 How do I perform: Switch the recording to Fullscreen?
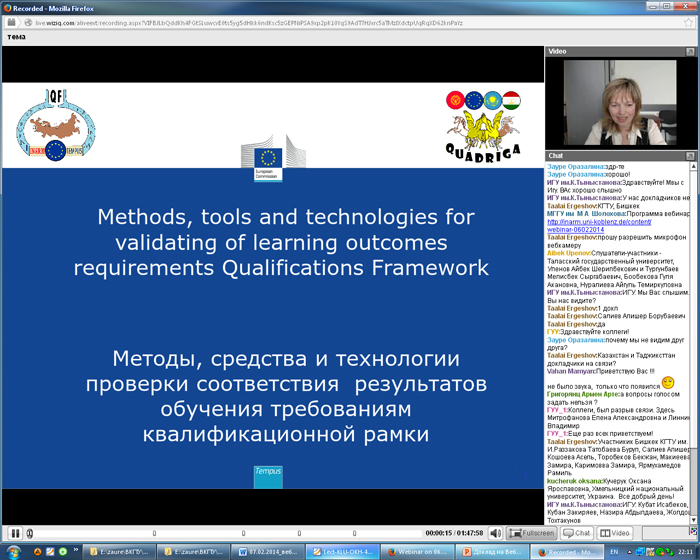click(532, 533)
